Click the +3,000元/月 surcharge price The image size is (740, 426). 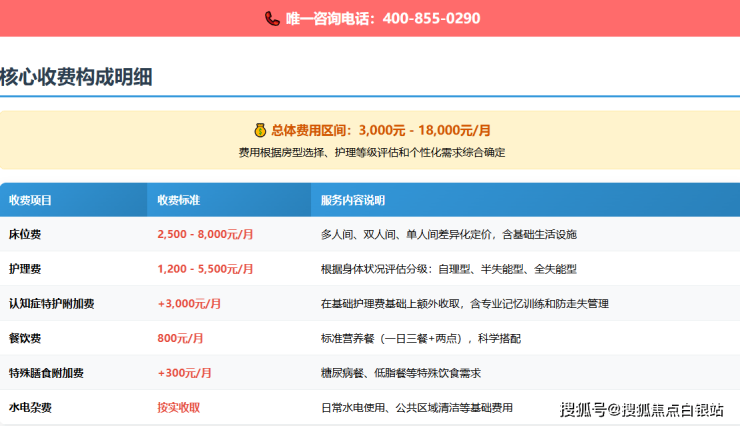pos(189,304)
